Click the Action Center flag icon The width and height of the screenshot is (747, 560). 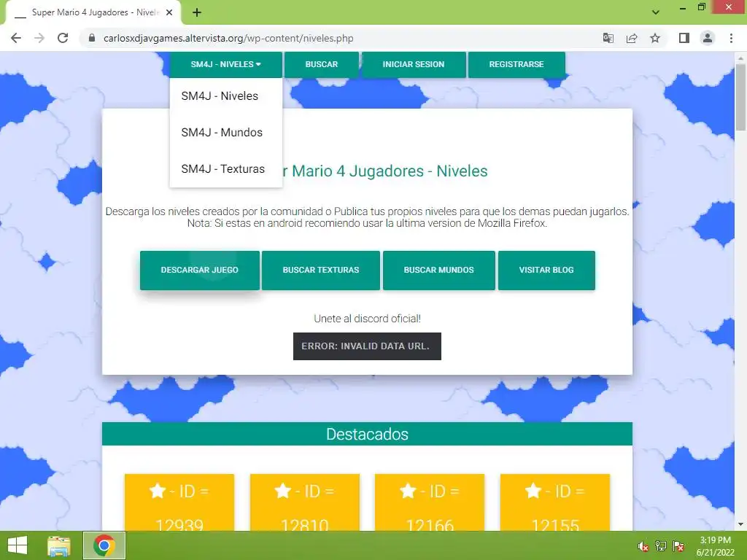[678, 546]
